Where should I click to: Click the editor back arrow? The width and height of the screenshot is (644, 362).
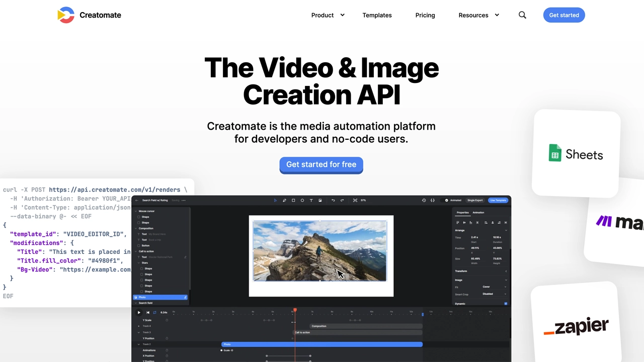tap(137, 200)
